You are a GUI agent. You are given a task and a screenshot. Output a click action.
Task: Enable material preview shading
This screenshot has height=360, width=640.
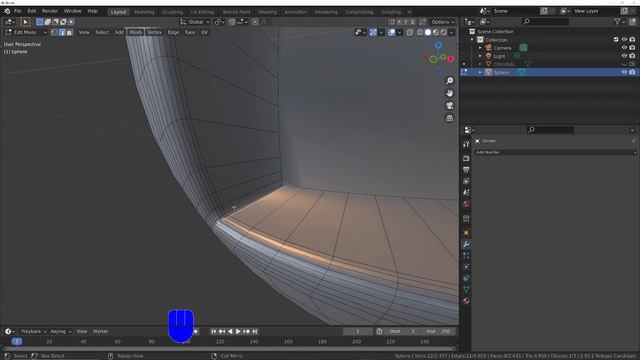[x=436, y=32]
